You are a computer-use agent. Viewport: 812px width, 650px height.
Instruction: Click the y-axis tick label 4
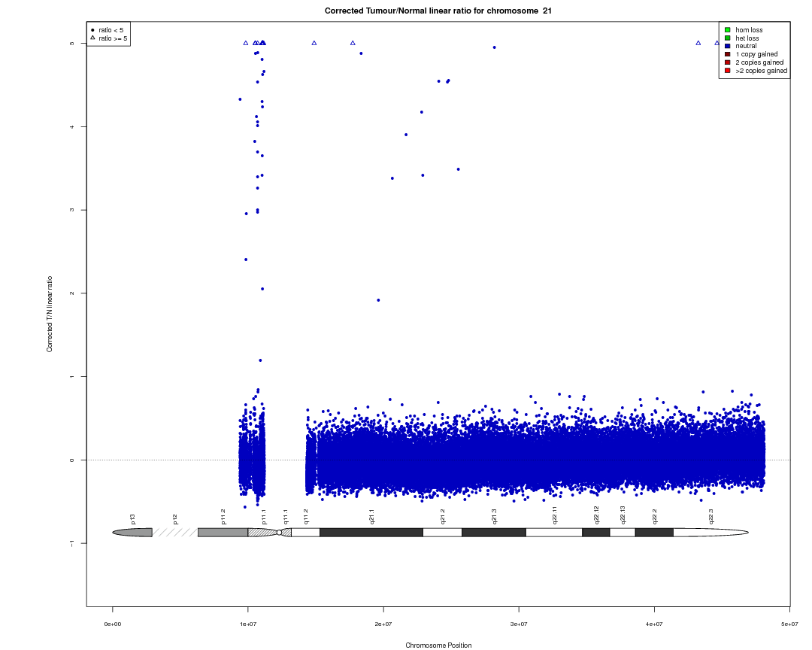72,127
